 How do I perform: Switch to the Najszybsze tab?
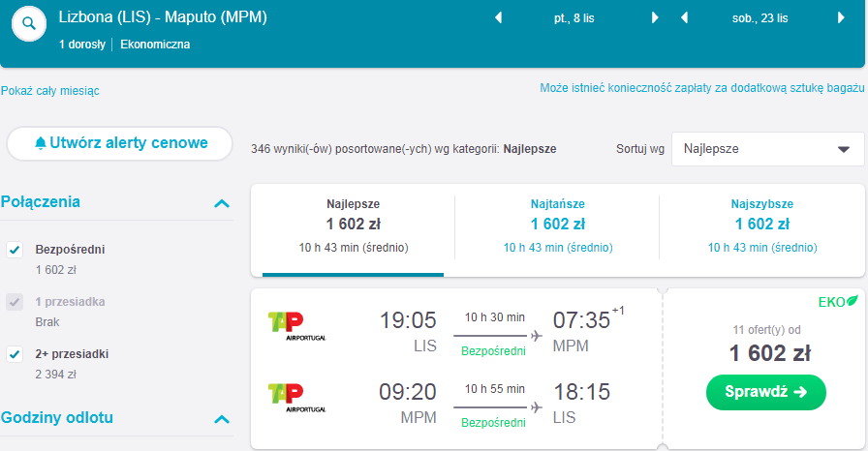[x=761, y=226]
